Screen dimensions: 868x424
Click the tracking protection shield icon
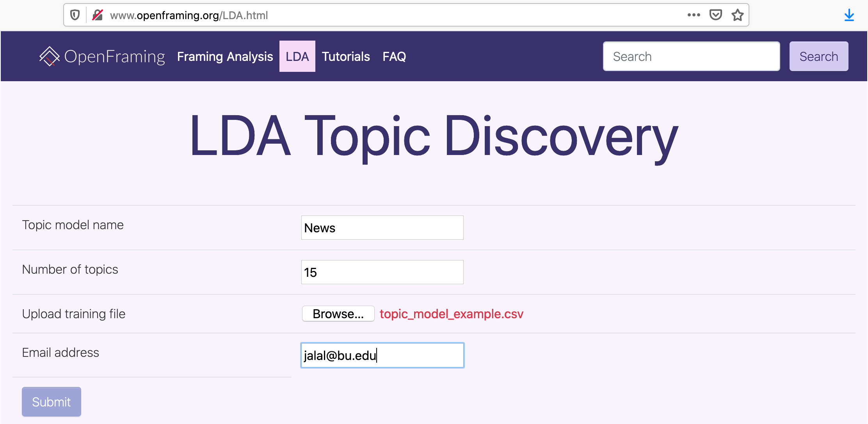75,15
